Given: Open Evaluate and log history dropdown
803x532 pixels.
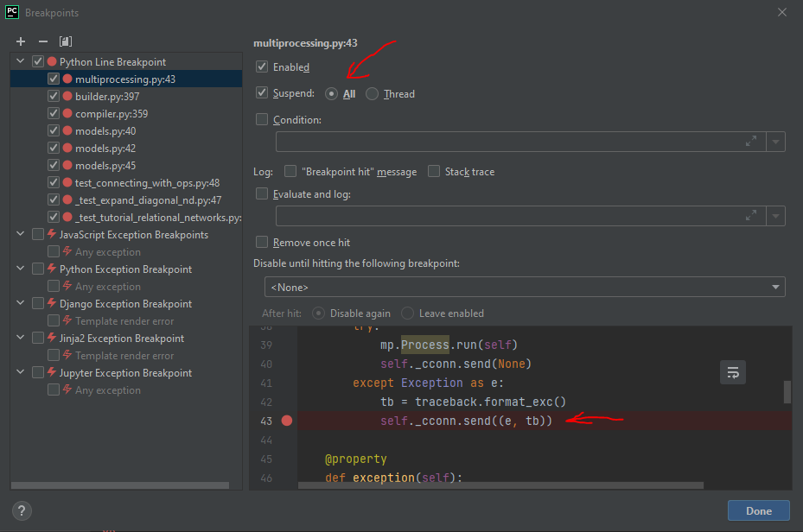Looking at the screenshot, I should click(x=775, y=216).
